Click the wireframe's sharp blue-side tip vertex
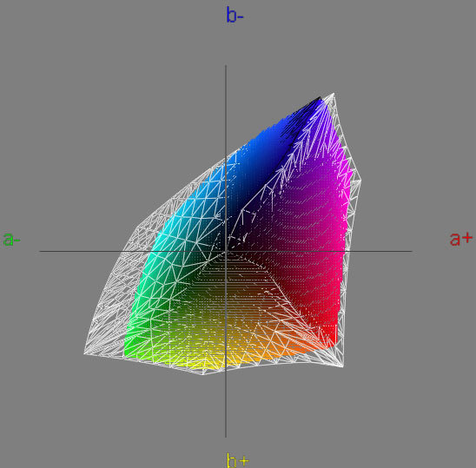 (334, 94)
